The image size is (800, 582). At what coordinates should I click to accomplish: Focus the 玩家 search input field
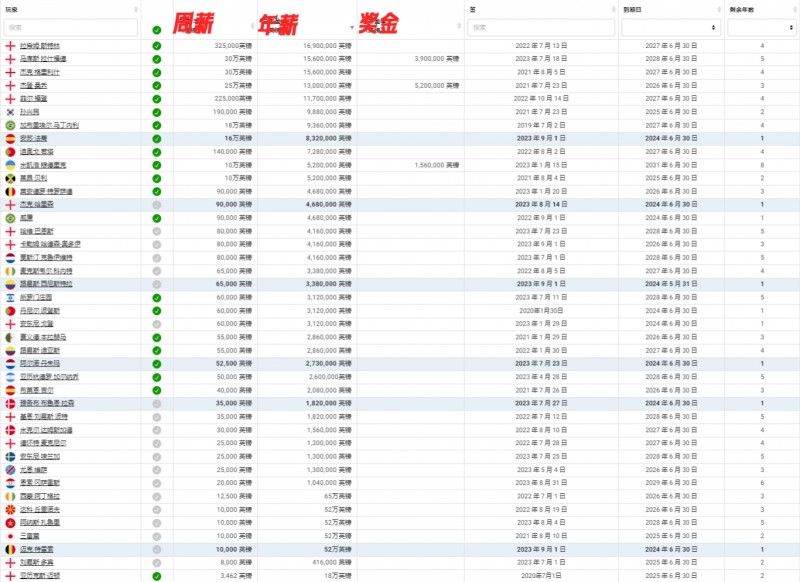point(71,28)
